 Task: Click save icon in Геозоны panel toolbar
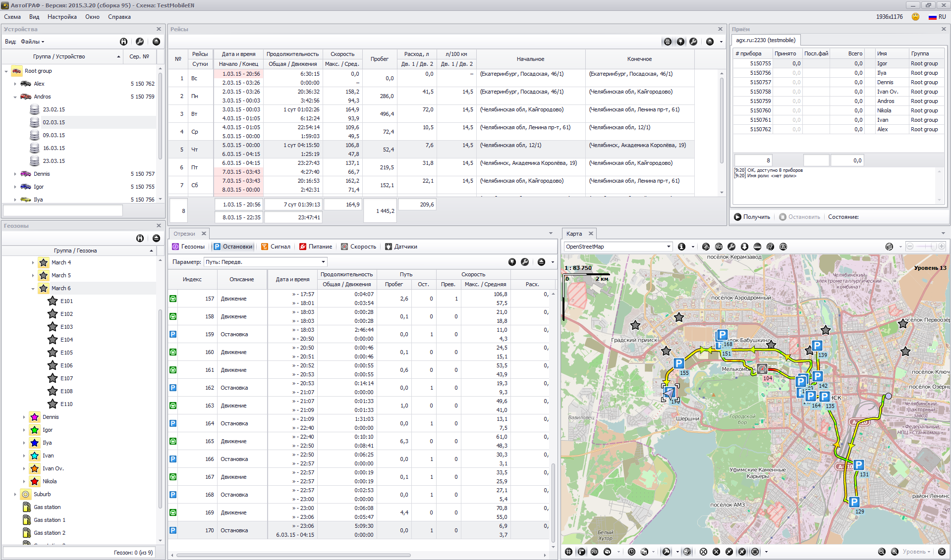pyautogui.click(x=140, y=238)
